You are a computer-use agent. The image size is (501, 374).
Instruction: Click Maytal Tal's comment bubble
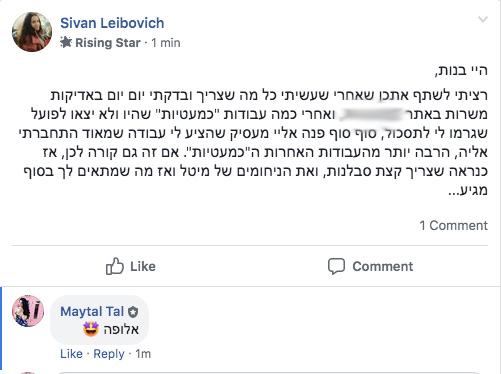pos(99,320)
